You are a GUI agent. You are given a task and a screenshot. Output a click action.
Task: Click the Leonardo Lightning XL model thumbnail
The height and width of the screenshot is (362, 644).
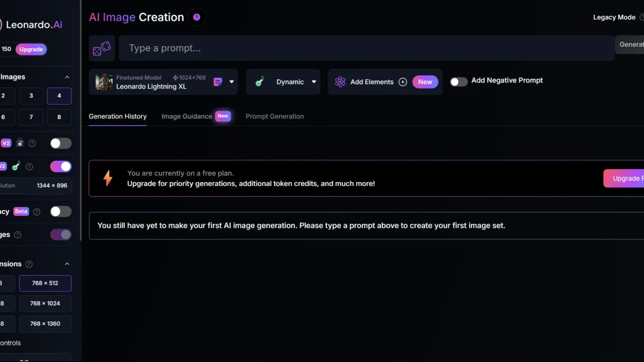pos(104,82)
